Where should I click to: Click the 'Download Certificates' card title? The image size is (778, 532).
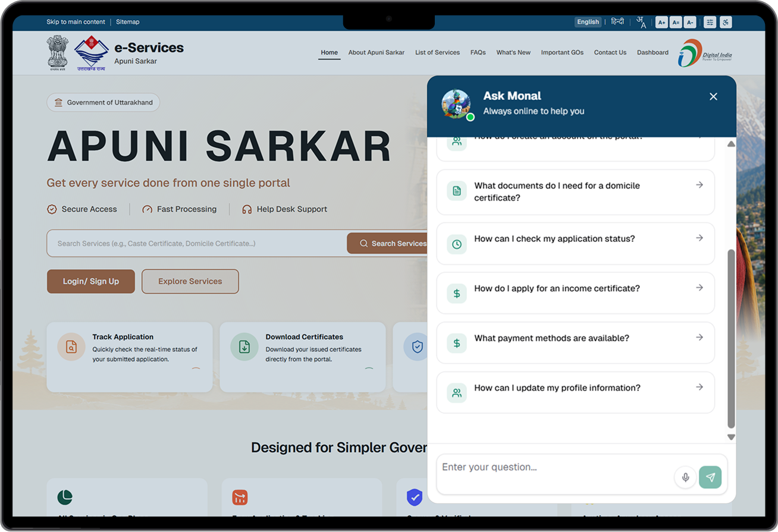click(x=305, y=337)
